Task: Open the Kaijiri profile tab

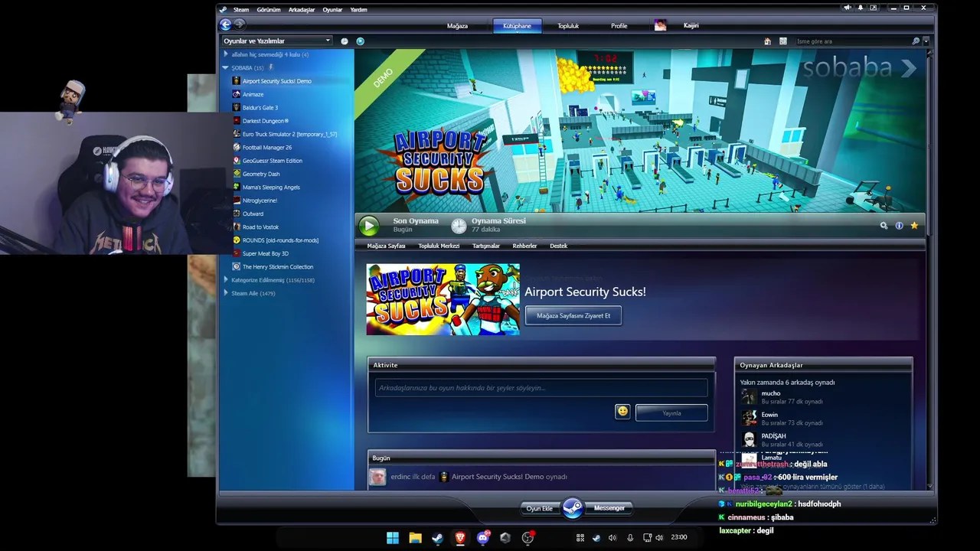Action: pos(691,25)
